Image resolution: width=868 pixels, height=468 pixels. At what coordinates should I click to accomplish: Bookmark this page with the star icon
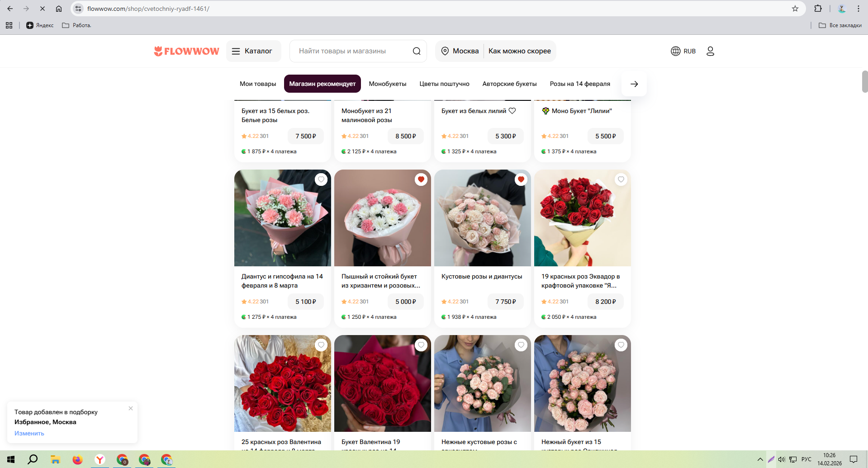(795, 9)
